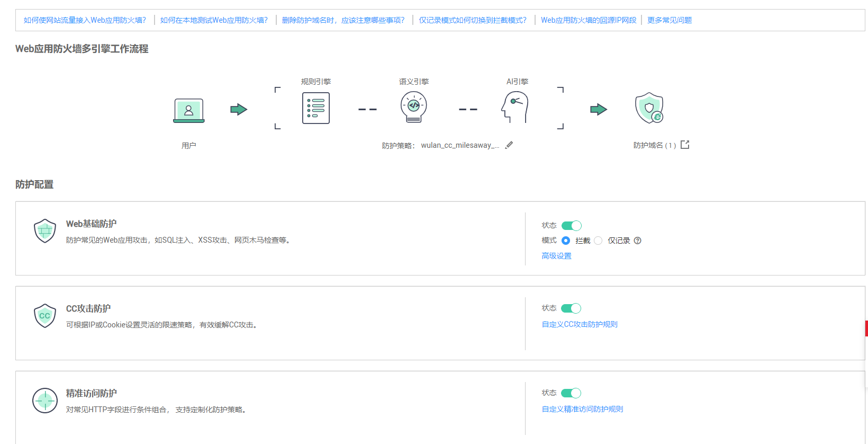
Task: Click the rule engine list icon
Action: [x=316, y=108]
